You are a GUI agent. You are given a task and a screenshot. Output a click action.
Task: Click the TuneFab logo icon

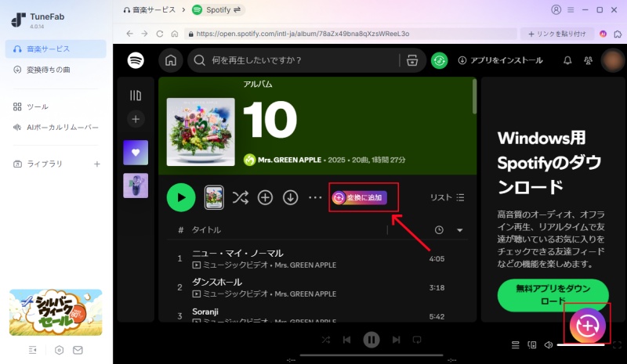tap(18, 20)
